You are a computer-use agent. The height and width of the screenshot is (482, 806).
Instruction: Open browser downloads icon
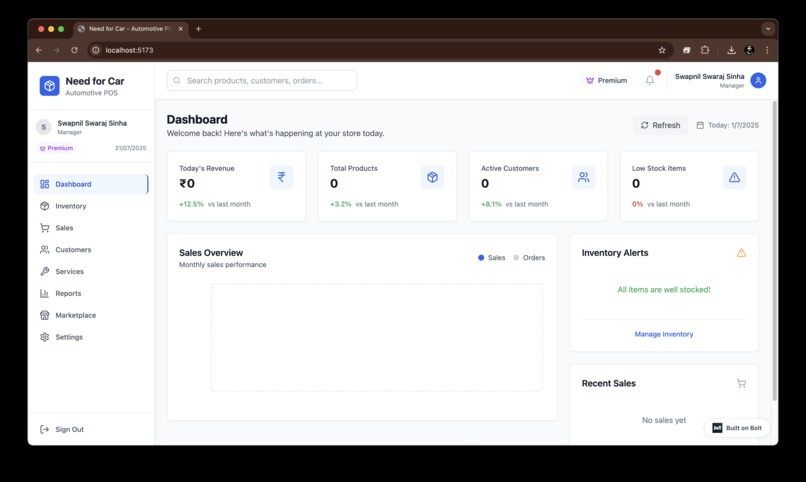pos(731,50)
